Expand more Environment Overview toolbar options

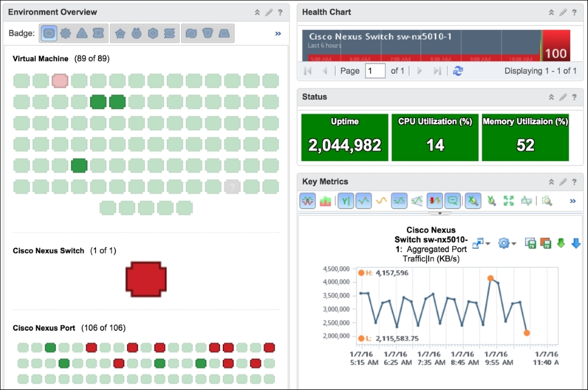(278, 33)
